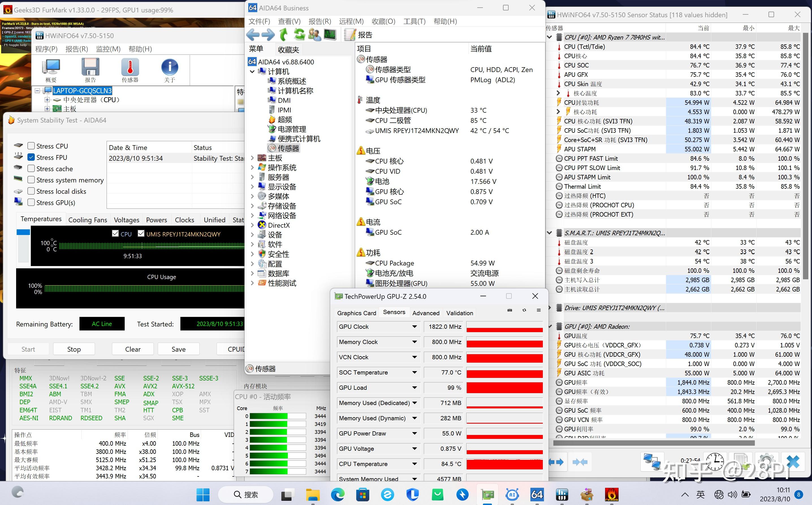The image size is (812, 505).
Task: Click the Windows search box in the taskbar
Action: coord(246,494)
